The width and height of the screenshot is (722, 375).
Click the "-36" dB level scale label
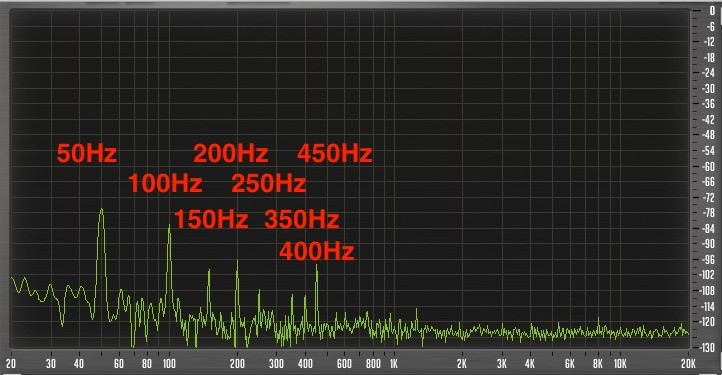click(x=708, y=104)
